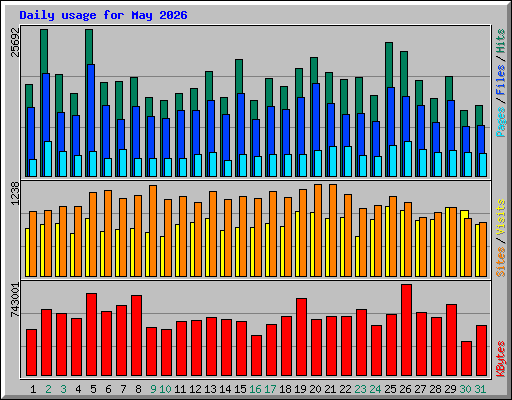
Task: Click the cyan pages bar for day 26
Action: 408,159
